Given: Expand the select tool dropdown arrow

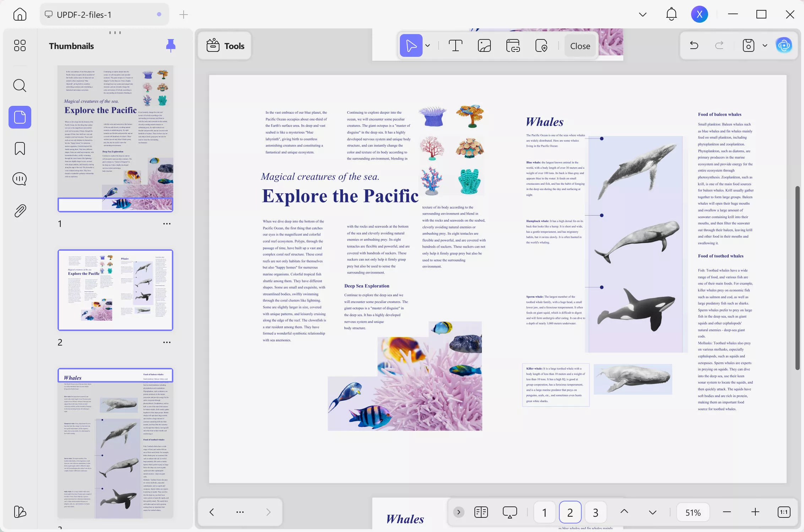Looking at the screenshot, I should tap(428, 45).
